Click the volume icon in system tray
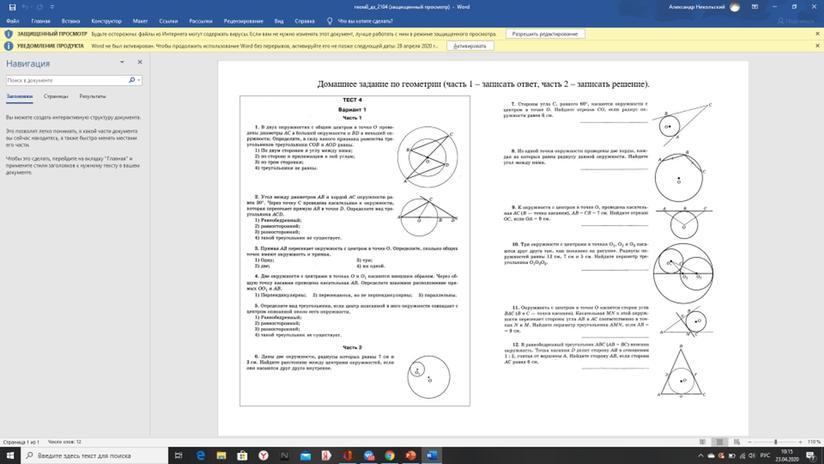 pos(752,456)
